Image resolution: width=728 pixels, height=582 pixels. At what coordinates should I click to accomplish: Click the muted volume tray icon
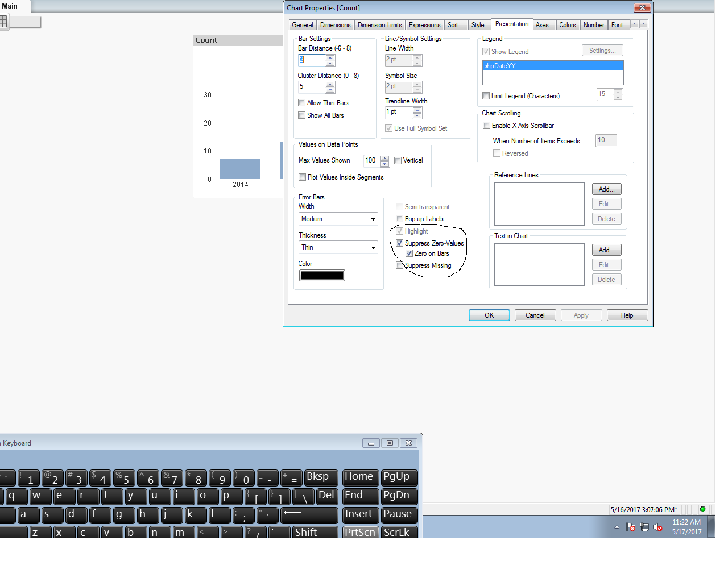coord(658,527)
